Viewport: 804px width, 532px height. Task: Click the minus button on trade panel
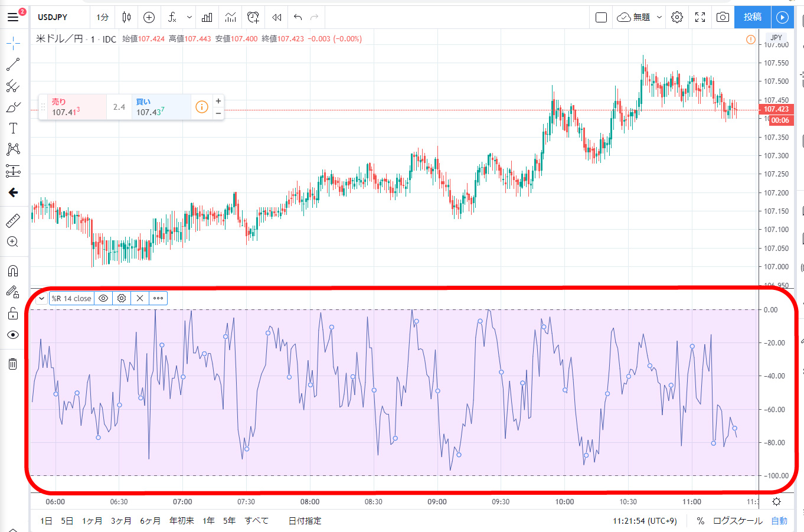tap(218, 113)
